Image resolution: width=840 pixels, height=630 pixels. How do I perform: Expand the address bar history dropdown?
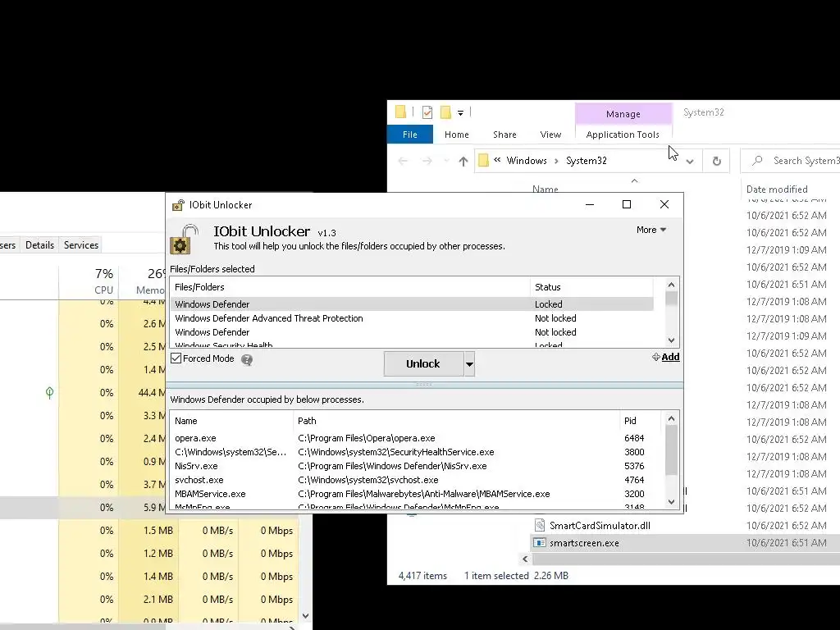(690, 162)
